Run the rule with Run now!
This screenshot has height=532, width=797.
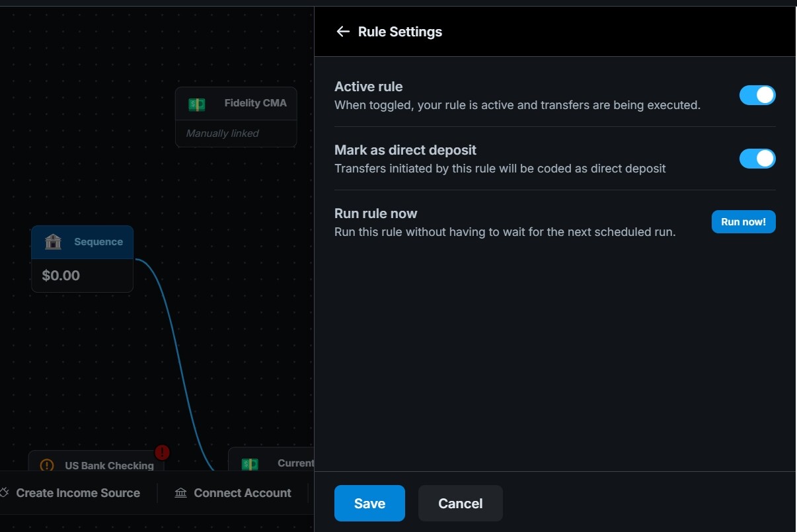point(743,222)
